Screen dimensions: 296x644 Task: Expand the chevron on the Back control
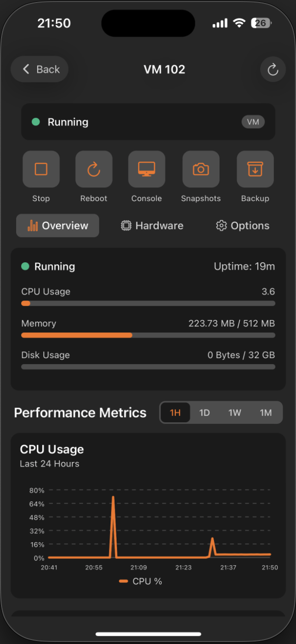click(x=25, y=69)
